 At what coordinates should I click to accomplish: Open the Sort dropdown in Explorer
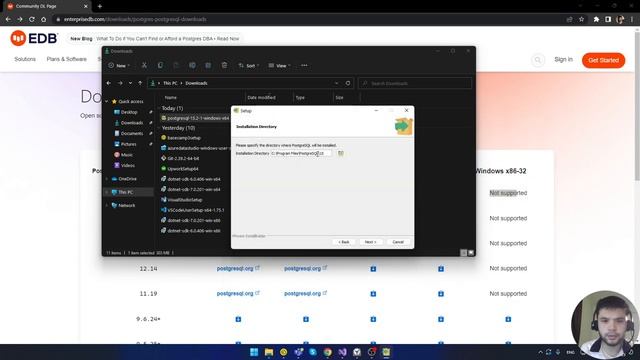249,65
